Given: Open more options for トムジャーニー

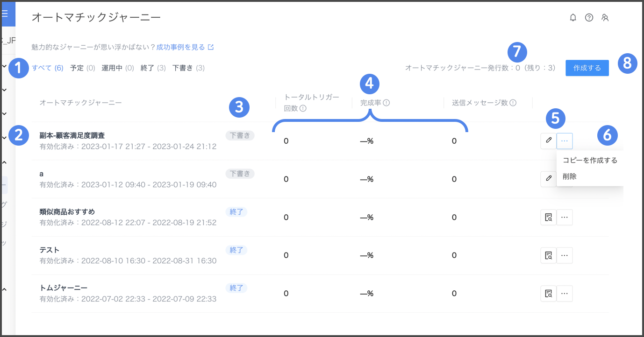Looking at the screenshot, I should tap(565, 294).
